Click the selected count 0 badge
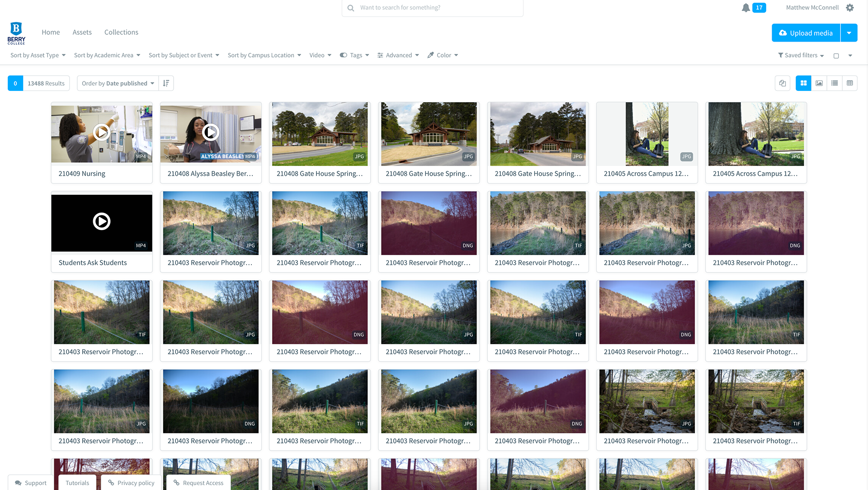The width and height of the screenshot is (868, 490). (x=15, y=83)
